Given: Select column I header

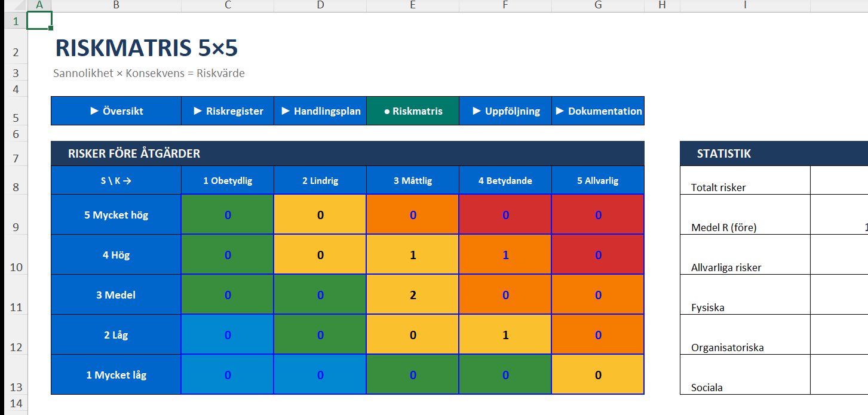Looking at the screenshot, I should 745,5.
